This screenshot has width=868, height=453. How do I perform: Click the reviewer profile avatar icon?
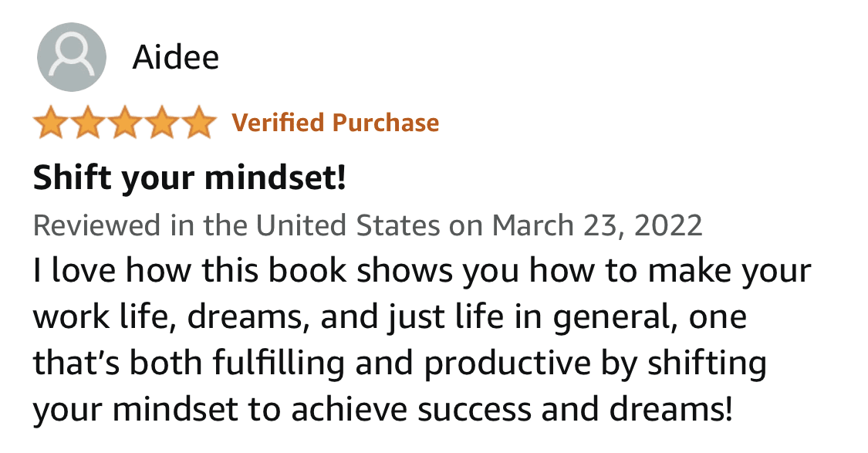pos(72,57)
